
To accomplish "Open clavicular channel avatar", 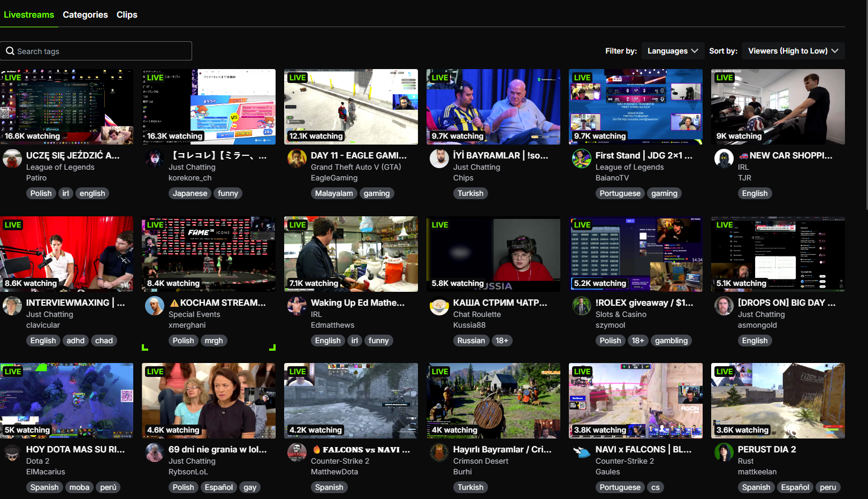I will pyautogui.click(x=12, y=306).
